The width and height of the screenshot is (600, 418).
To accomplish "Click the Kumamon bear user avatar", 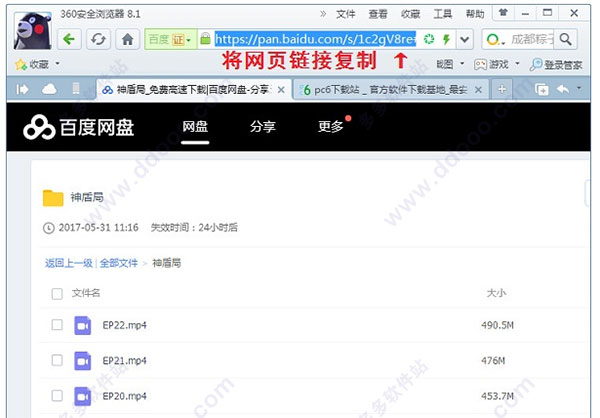I will [x=33, y=31].
